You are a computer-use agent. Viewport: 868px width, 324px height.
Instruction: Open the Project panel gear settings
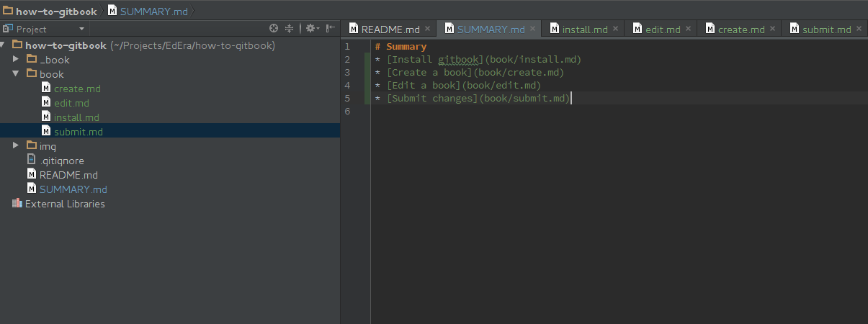pyautogui.click(x=310, y=29)
